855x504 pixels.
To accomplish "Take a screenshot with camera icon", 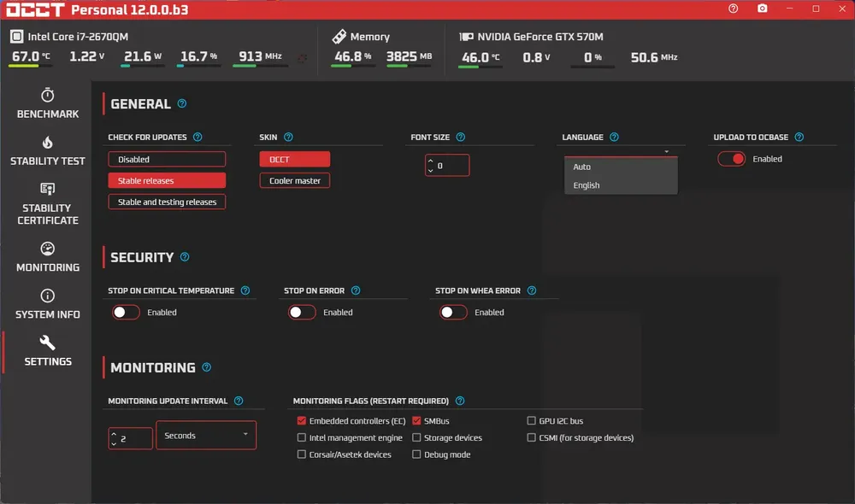I will click(x=763, y=9).
